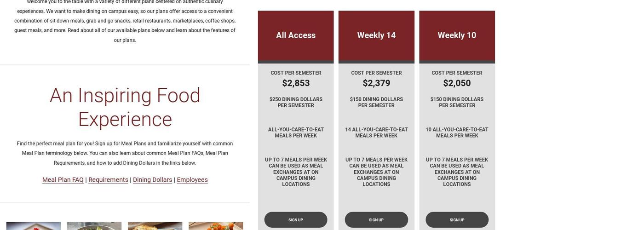This screenshot has width=644, height=230.
Task: Select the Weekly 10 plan header
Action: [x=457, y=35]
